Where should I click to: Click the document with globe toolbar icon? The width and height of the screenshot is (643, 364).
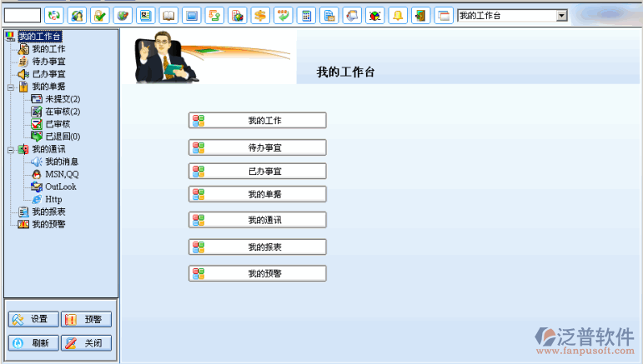point(238,16)
